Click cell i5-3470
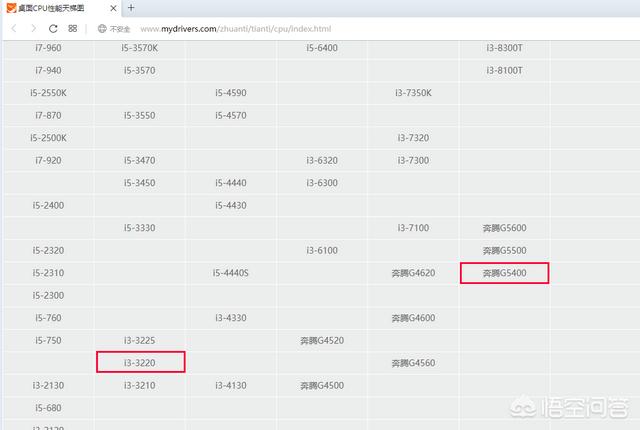Viewport: 640px width, 430px height. pos(139,160)
